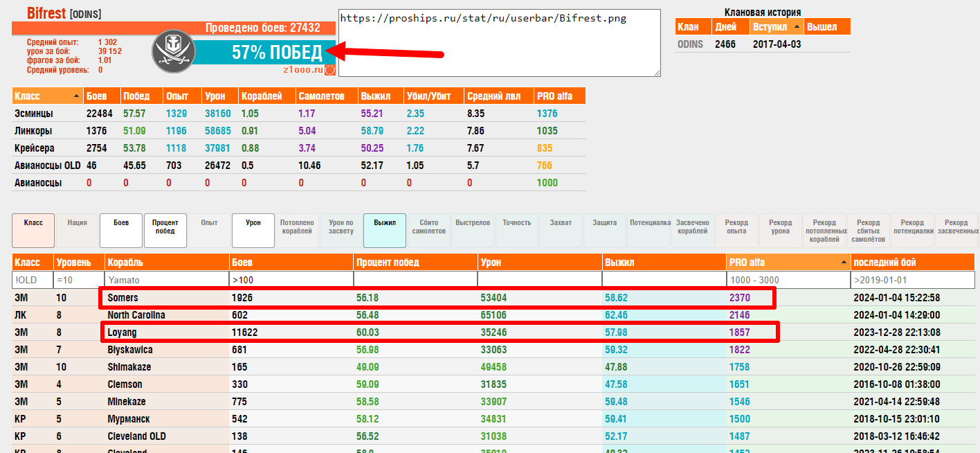The height and width of the screenshot is (453, 980).
Task: Toggle the Нация column button
Action: coord(77,231)
